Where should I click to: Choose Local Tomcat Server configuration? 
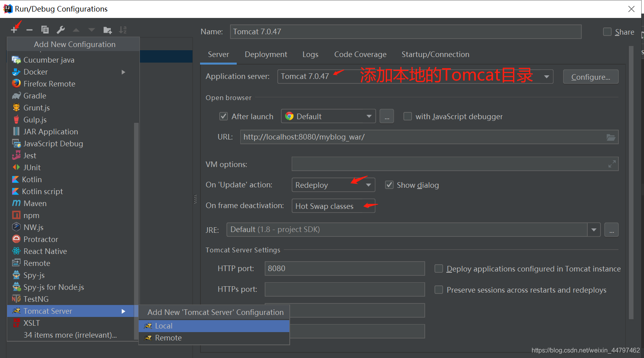(214, 326)
